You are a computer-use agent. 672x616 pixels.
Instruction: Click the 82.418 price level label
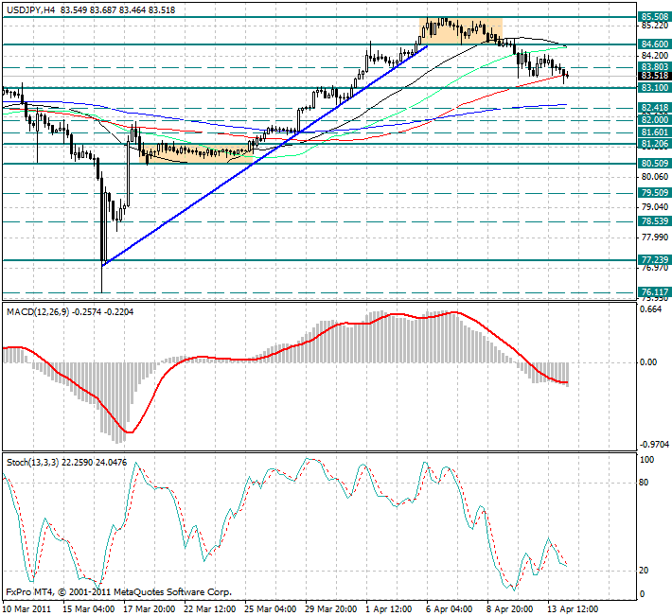(x=654, y=108)
